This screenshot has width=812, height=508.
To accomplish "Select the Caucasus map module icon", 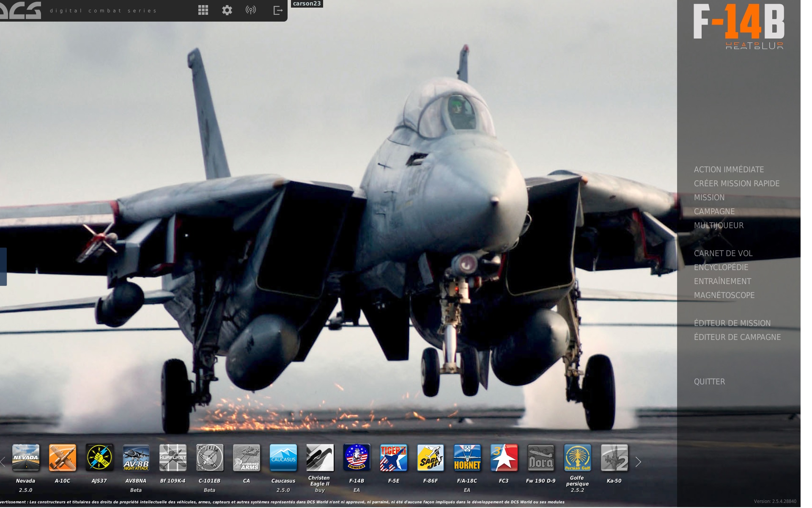I will [283, 458].
